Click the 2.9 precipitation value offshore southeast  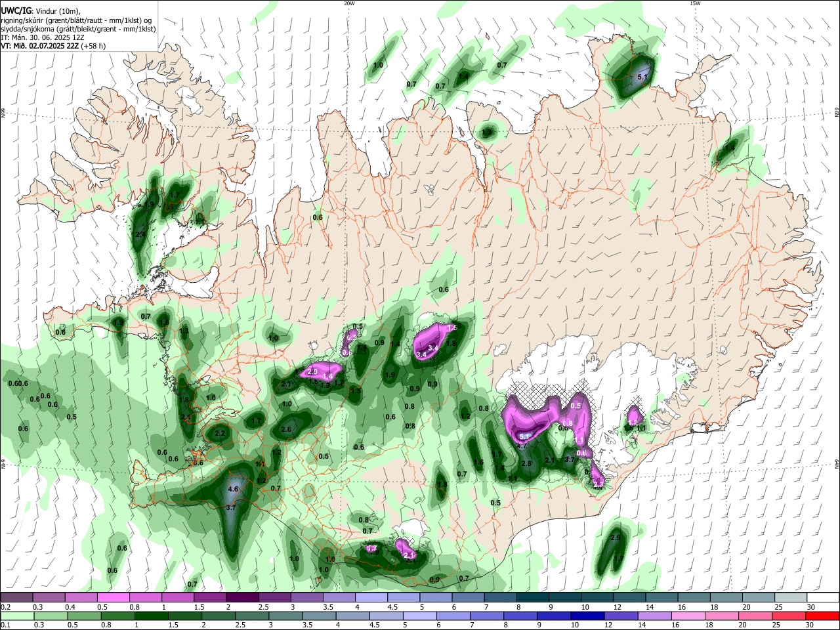(616, 538)
